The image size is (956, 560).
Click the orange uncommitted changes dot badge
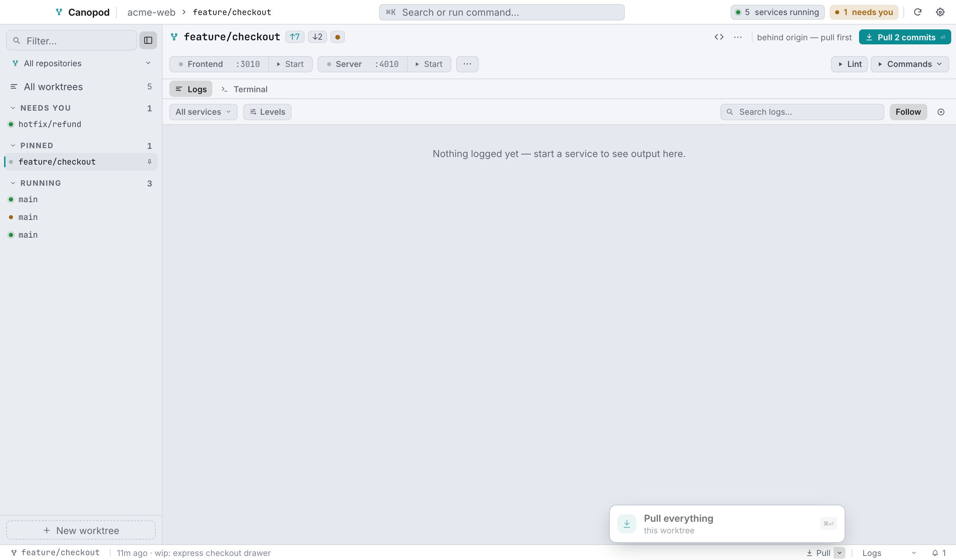[x=337, y=37]
